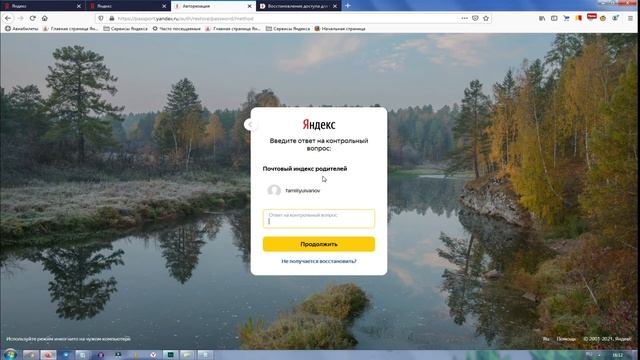
Task: Click Не получается восстановить? link
Action: (319, 261)
